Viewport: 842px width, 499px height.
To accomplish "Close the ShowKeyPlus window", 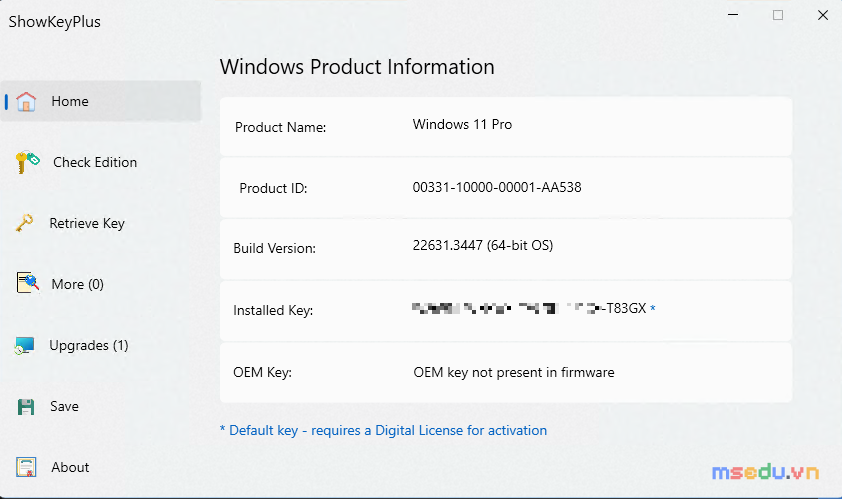I will (823, 15).
